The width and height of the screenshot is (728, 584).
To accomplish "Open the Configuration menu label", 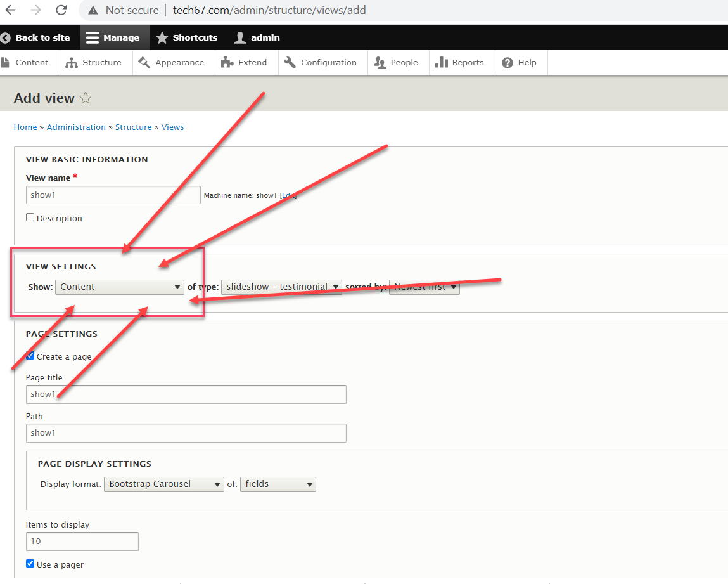I will coord(329,63).
